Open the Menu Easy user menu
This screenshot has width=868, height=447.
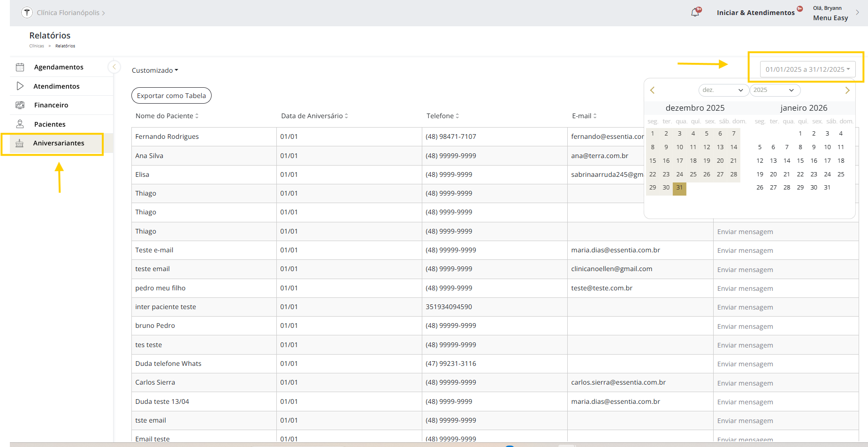pyautogui.click(x=830, y=18)
